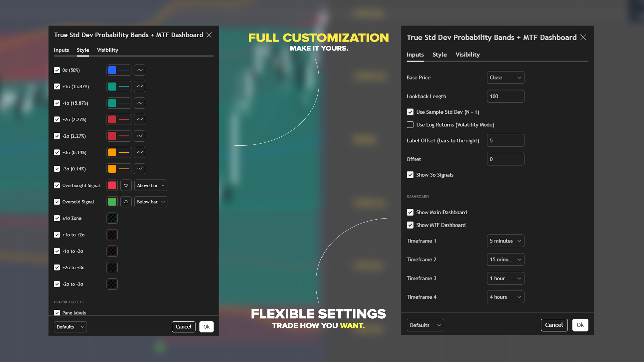
Task: Open line type icon for +3σ (0.14%)
Action: tap(139, 152)
